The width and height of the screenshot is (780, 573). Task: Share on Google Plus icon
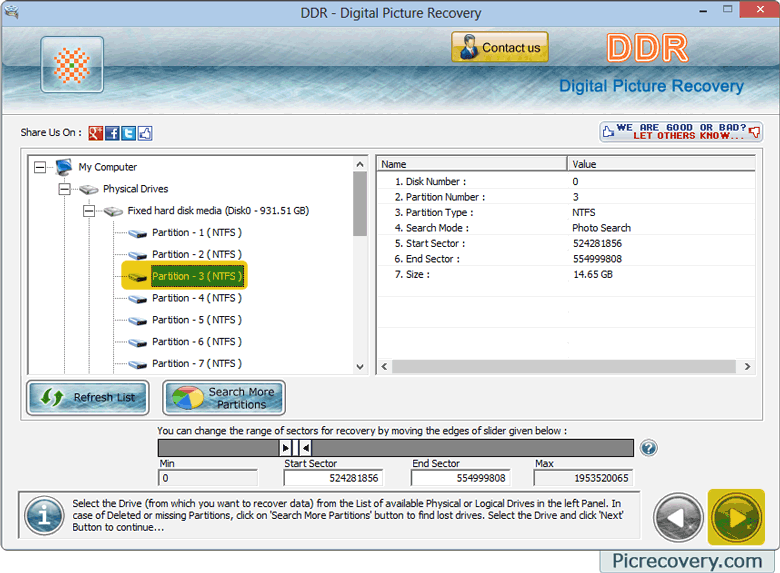96,133
